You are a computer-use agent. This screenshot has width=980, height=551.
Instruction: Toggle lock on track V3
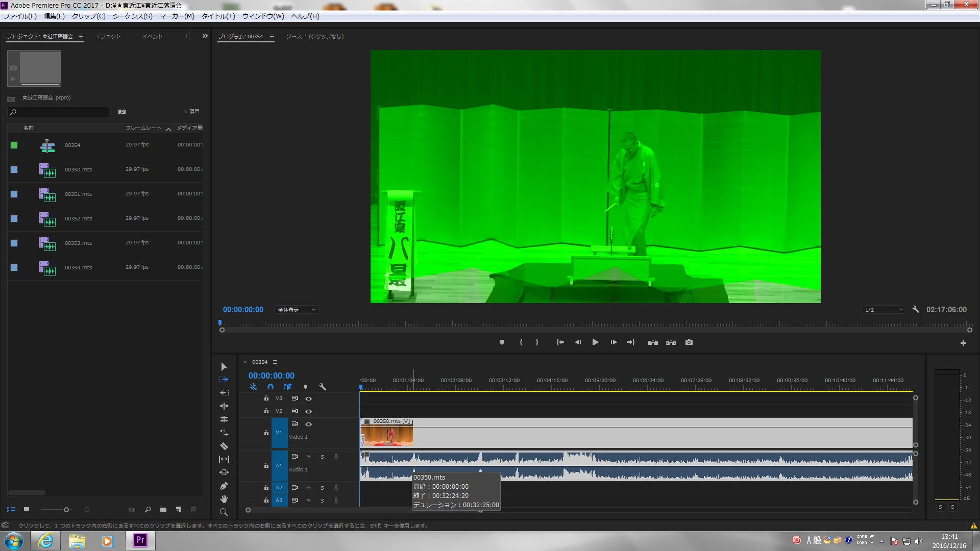click(266, 398)
